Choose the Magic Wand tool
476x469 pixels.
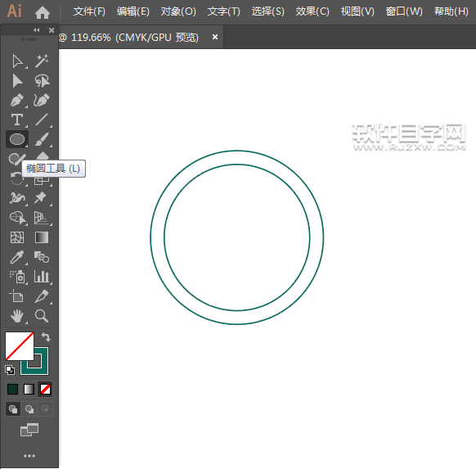[x=42, y=61]
